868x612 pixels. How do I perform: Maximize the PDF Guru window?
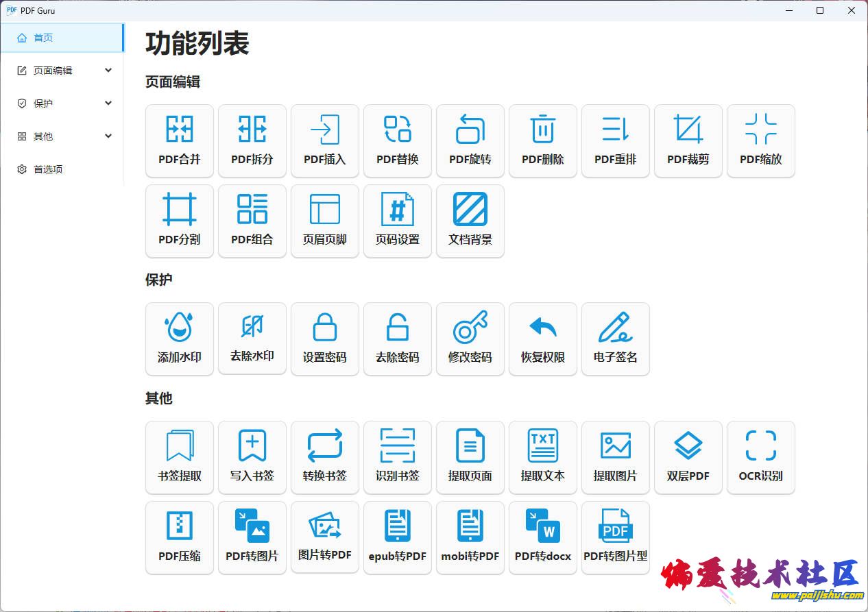[x=820, y=10]
